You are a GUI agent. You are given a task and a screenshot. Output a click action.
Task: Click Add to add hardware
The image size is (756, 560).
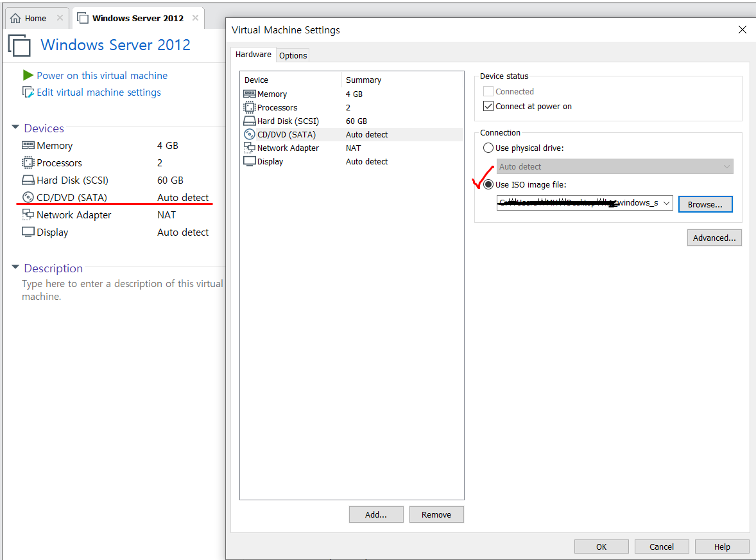pyautogui.click(x=376, y=514)
